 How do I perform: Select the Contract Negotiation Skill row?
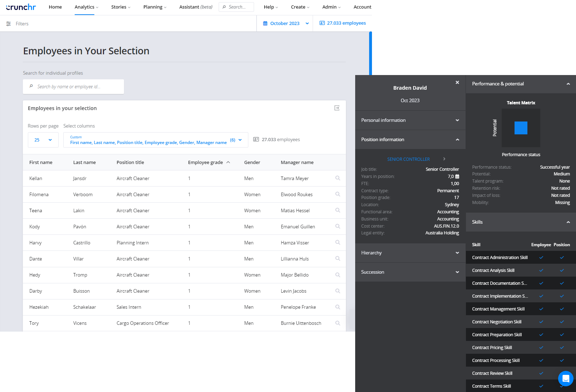(x=521, y=322)
